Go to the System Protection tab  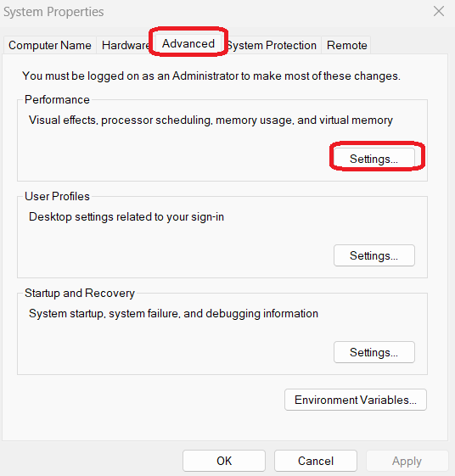(x=272, y=45)
